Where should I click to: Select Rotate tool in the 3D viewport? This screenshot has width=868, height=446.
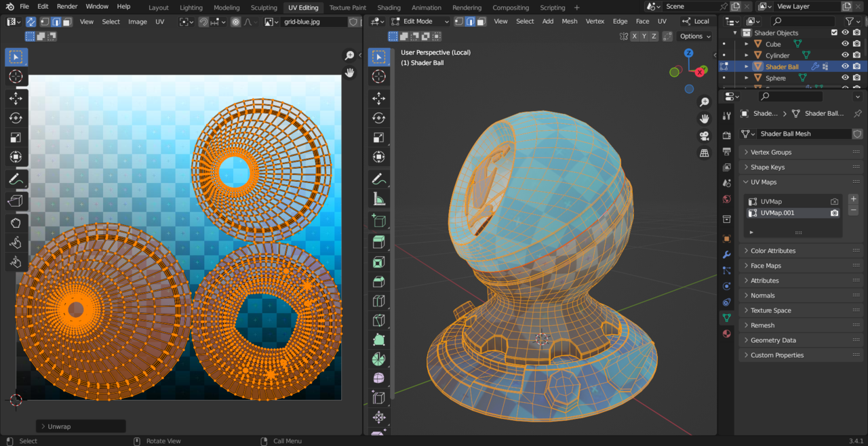(x=378, y=118)
